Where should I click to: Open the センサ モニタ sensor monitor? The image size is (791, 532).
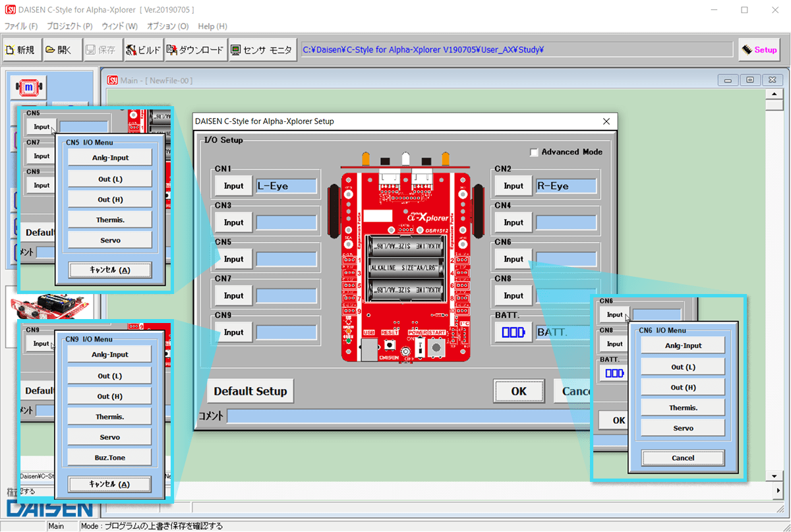click(261, 50)
